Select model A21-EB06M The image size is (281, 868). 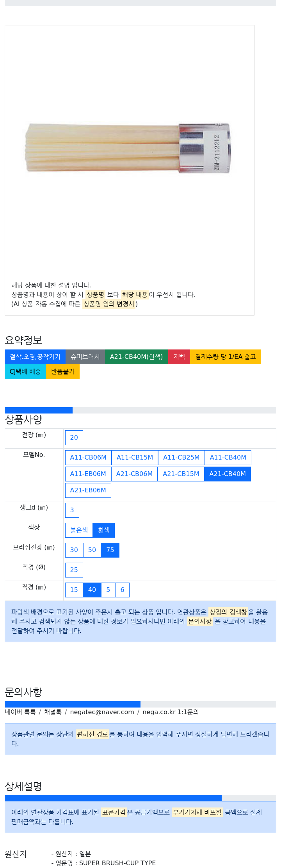tap(88, 490)
